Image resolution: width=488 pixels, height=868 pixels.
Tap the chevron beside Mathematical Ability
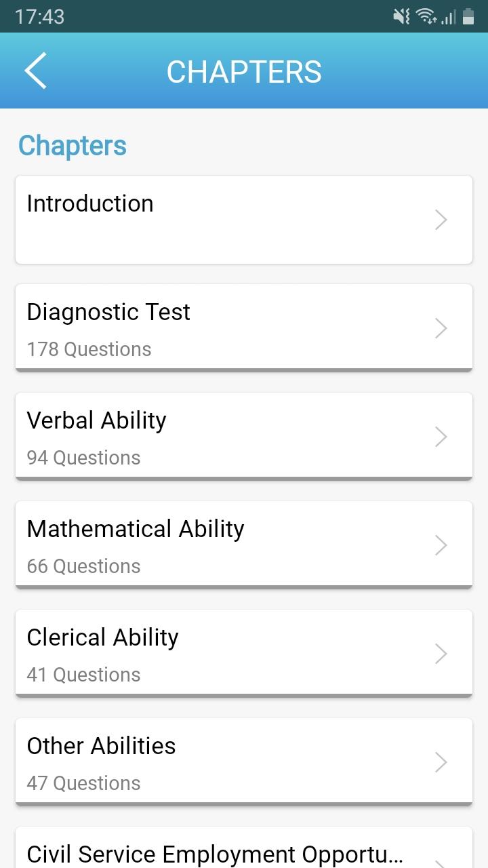click(x=441, y=545)
